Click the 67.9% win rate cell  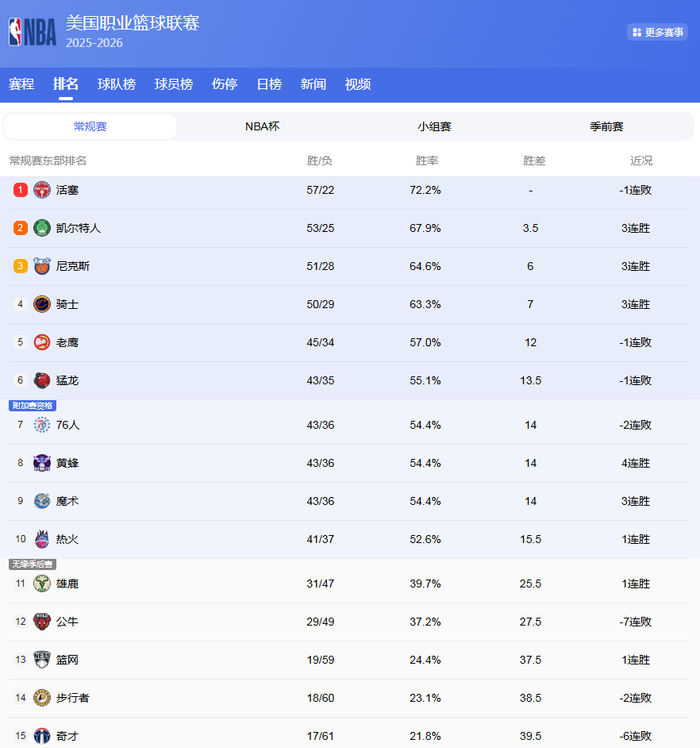coord(425,229)
